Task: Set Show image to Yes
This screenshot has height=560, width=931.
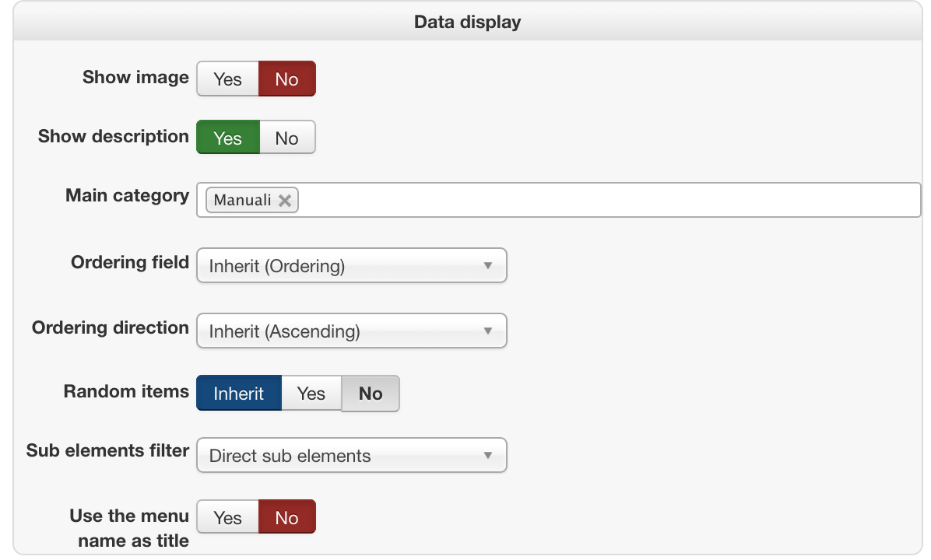Action: 227,79
